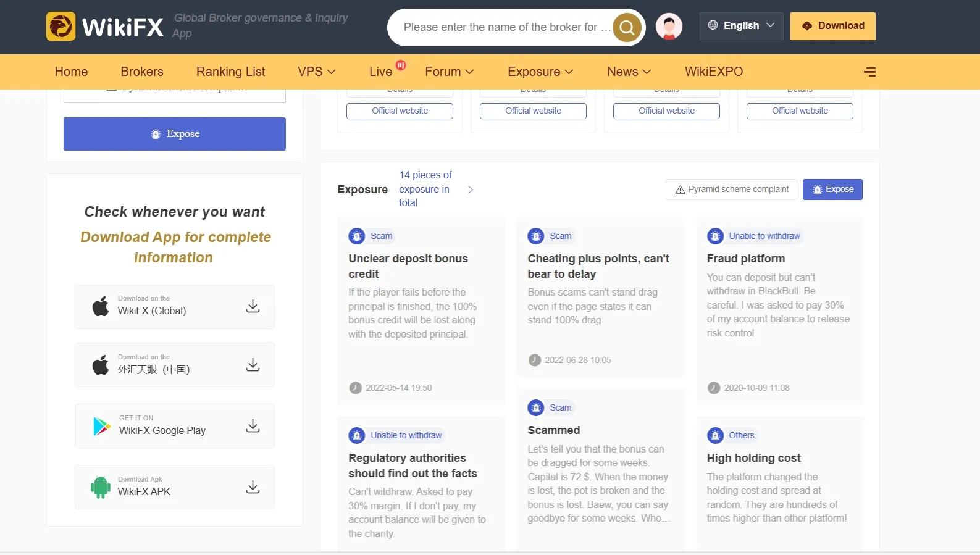Click warning triangle in Pyramid scheme complaint
Image resolution: width=980 pixels, height=555 pixels.
coord(680,190)
